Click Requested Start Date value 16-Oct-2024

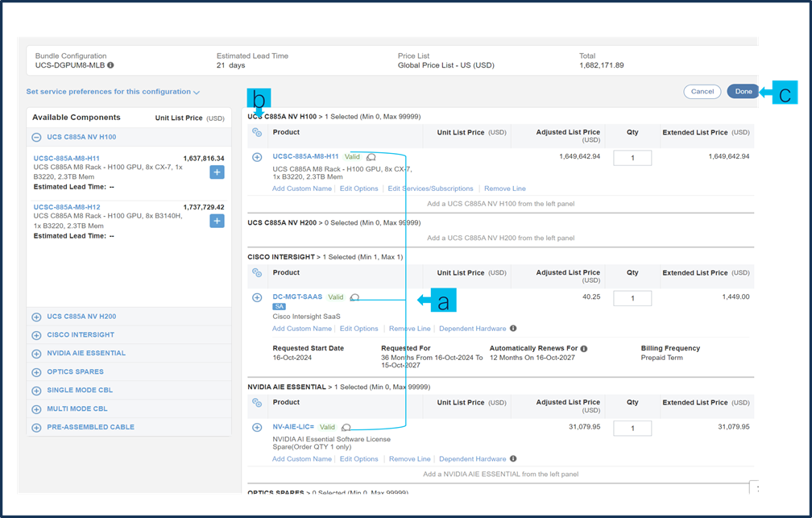[x=292, y=358]
